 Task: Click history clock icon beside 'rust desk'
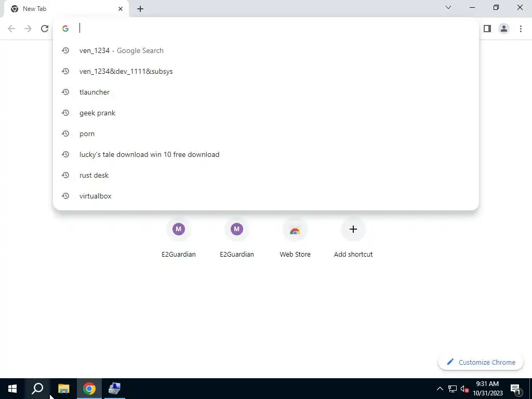(x=65, y=175)
